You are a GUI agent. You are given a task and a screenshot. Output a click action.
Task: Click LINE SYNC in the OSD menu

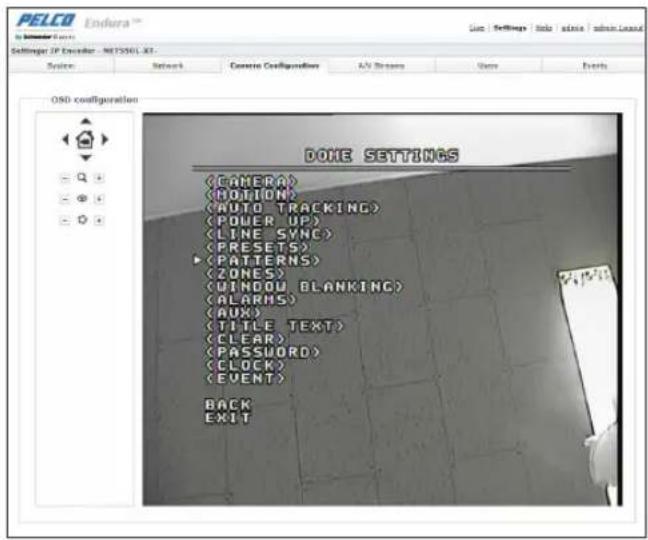pos(269,234)
